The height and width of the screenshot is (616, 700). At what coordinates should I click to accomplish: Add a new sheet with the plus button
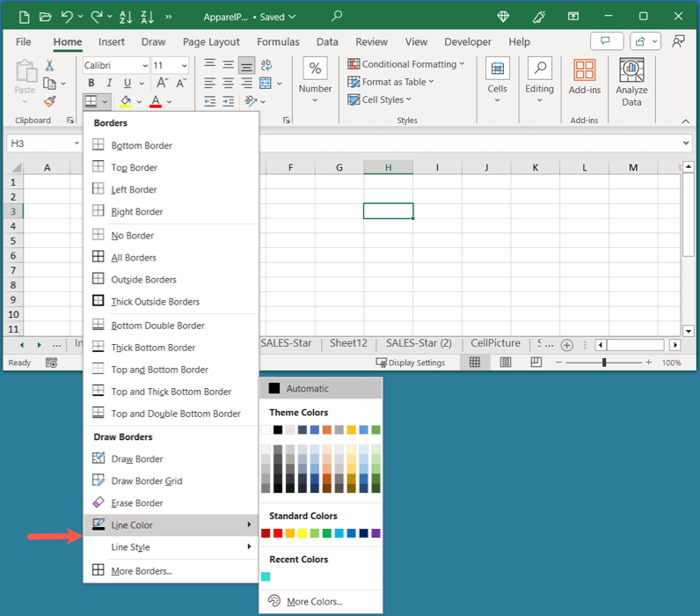(x=567, y=345)
